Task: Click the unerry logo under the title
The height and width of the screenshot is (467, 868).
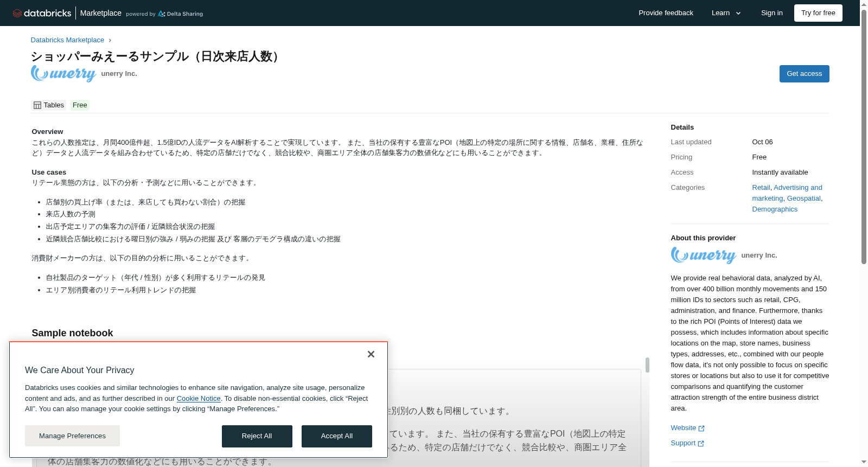Action: pos(63,74)
